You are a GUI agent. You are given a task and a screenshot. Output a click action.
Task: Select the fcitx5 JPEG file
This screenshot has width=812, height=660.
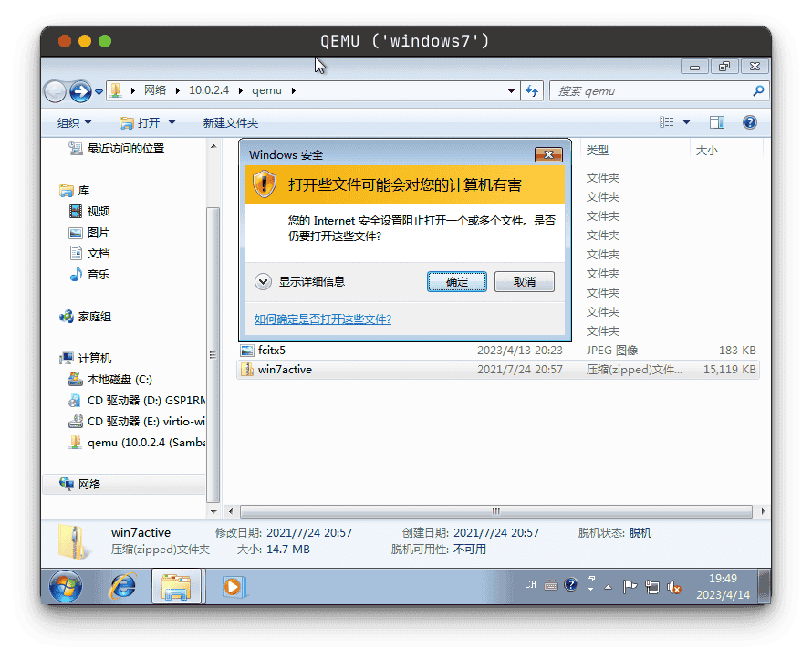pos(497,351)
